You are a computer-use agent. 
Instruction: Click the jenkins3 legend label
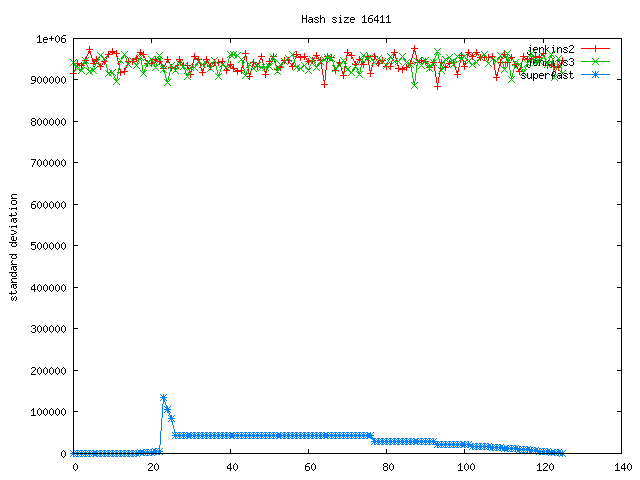pos(550,62)
